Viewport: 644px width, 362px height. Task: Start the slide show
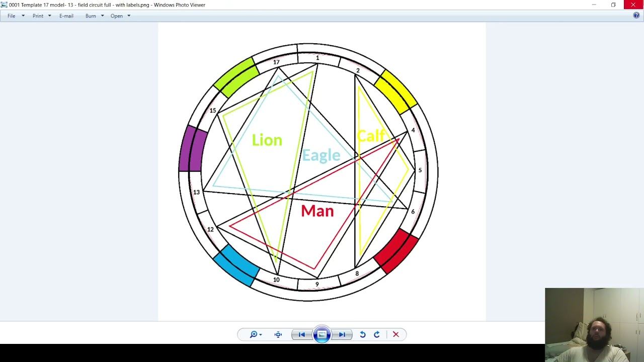(x=322, y=334)
